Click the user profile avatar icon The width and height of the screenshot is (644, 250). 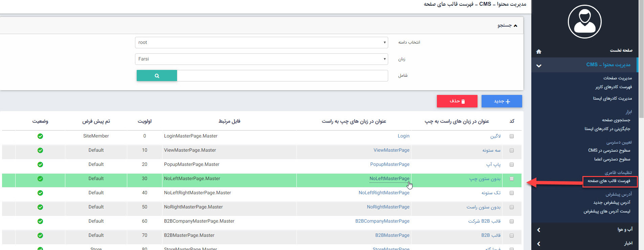tap(584, 22)
